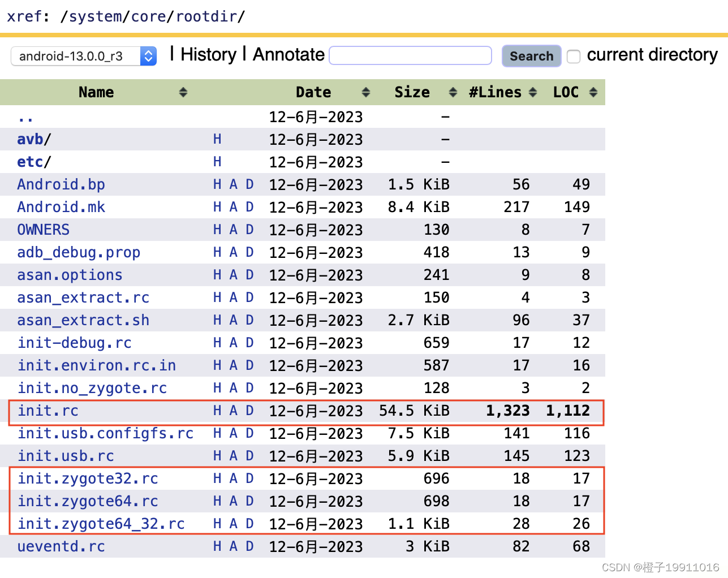The width and height of the screenshot is (728, 578).
Task: Show history (H) for init.usb.rc
Action: coord(217,456)
